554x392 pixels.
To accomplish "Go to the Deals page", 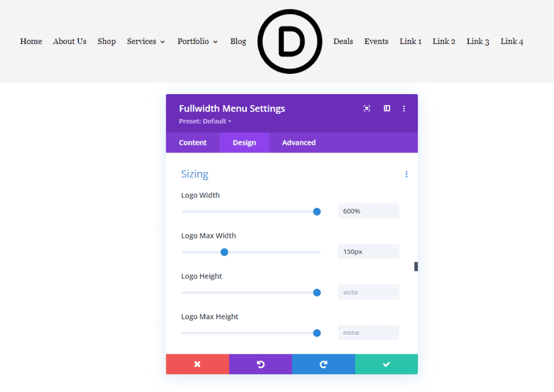I will point(343,42).
